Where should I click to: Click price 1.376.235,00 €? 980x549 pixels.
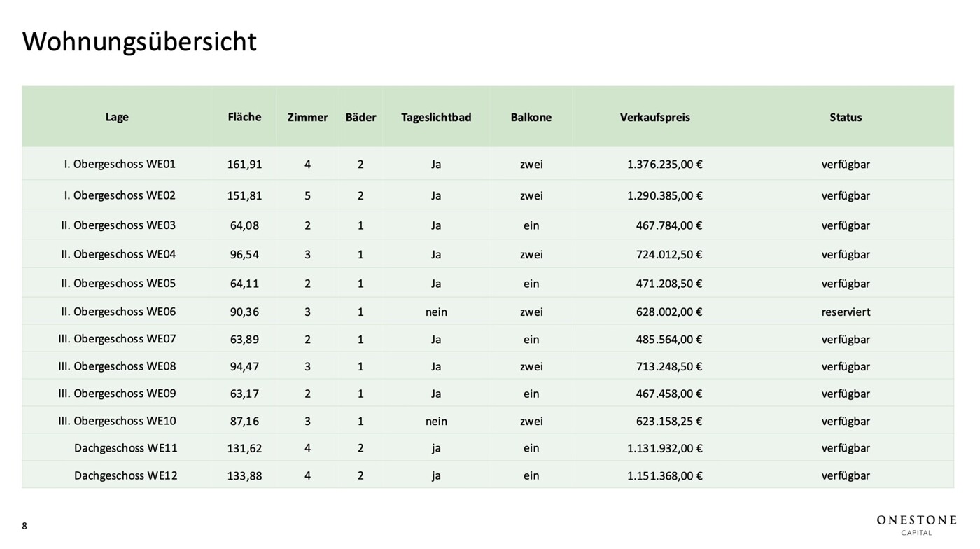(665, 165)
